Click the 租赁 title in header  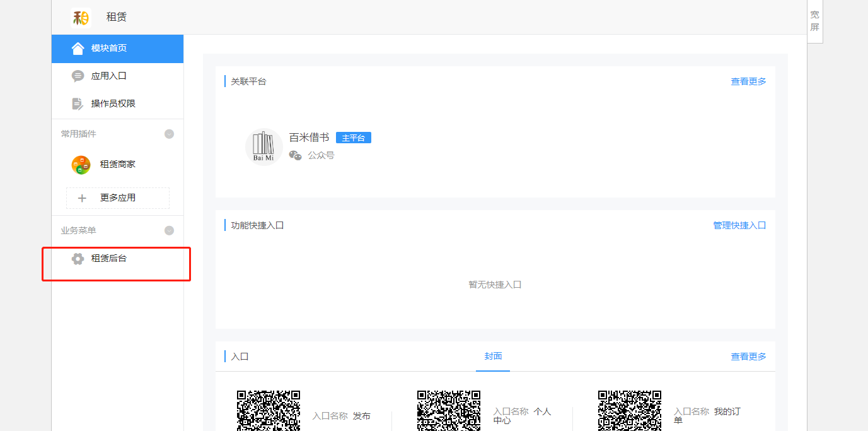(117, 17)
